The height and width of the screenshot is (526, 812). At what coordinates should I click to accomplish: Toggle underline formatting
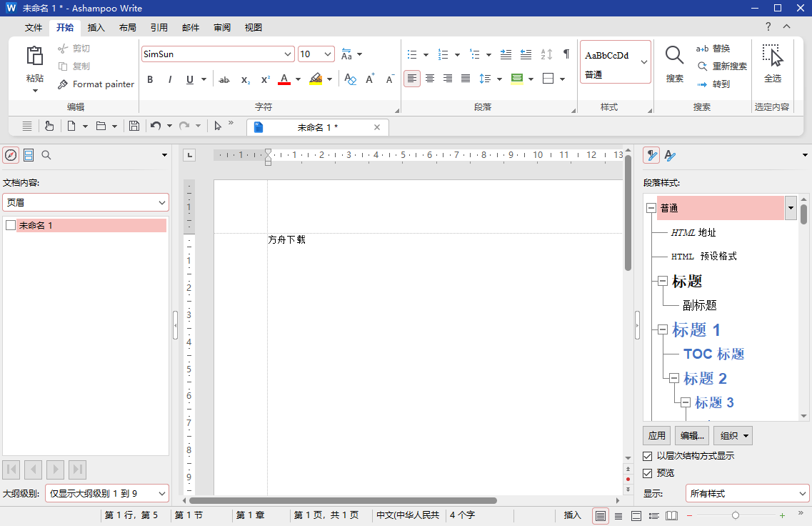click(x=189, y=79)
